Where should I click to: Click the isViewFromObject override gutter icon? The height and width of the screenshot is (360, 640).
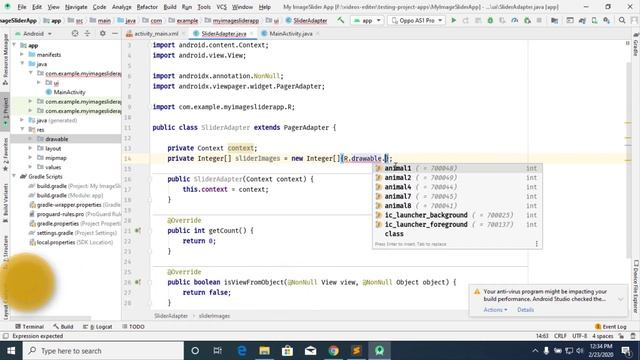138,282
